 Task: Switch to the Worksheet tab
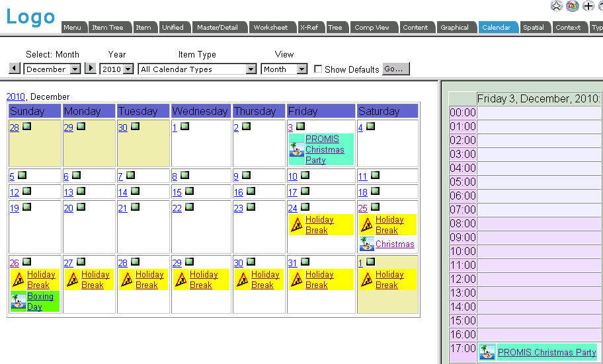click(x=270, y=27)
